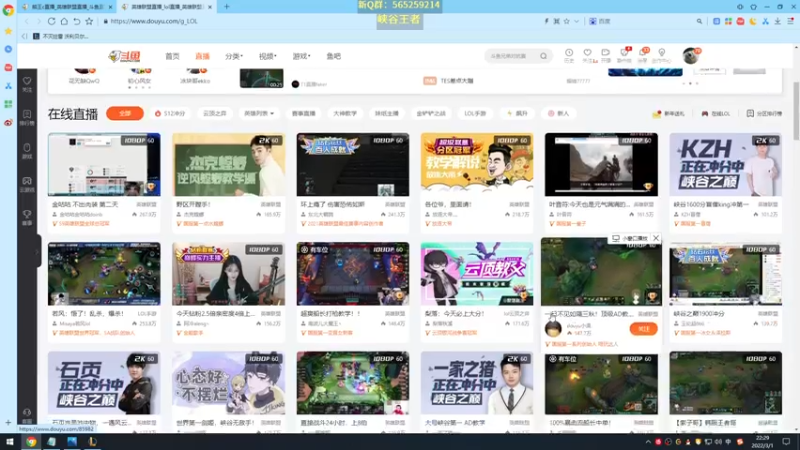Open the 在线LOL link
The height and width of the screenshot is (450, 800).
pos(716,114)
